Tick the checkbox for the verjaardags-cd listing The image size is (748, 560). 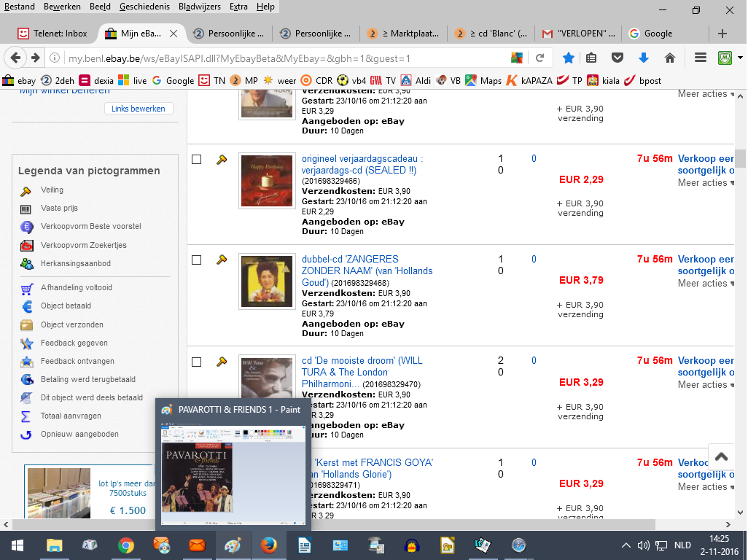(197, 159)
